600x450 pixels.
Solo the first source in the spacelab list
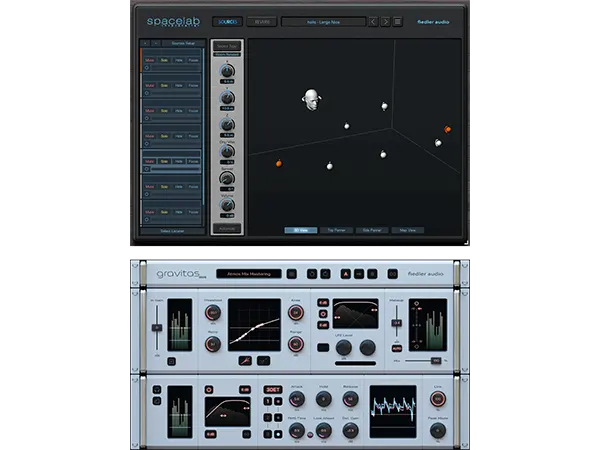click(164, 60)
